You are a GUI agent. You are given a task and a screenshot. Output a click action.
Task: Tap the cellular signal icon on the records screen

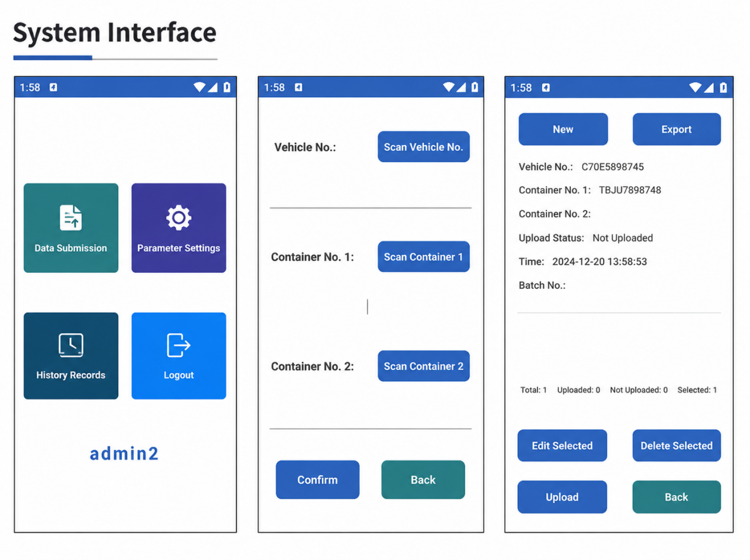[x=709, y=88]
